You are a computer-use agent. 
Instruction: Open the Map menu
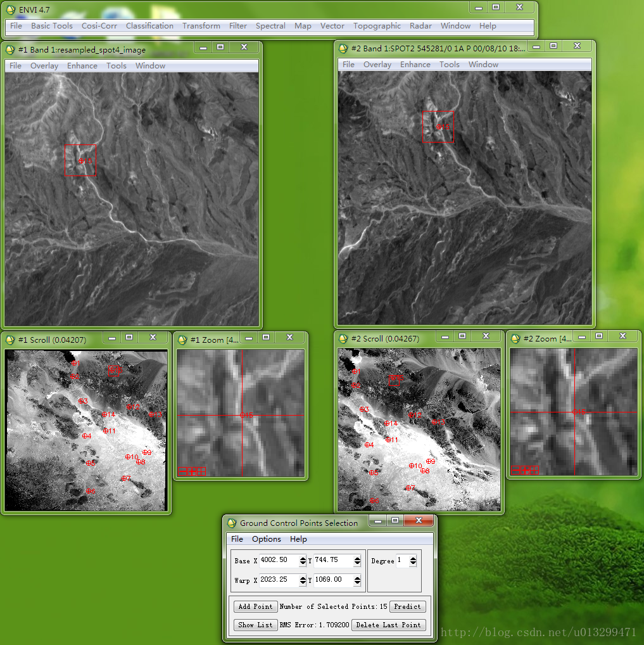[303, 25]
